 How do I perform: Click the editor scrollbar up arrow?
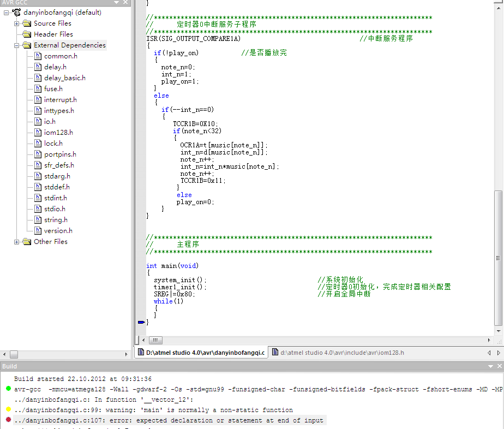(x=499, y=8)
